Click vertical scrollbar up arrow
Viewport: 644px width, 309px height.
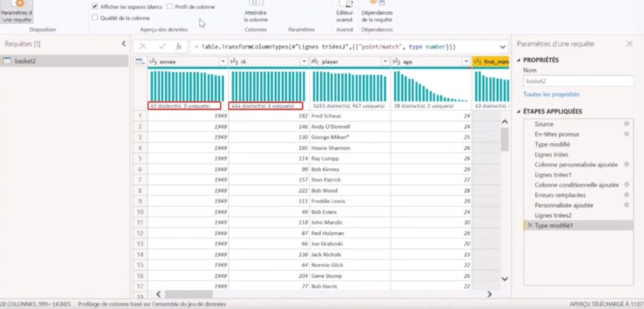(x=505, y=121)
